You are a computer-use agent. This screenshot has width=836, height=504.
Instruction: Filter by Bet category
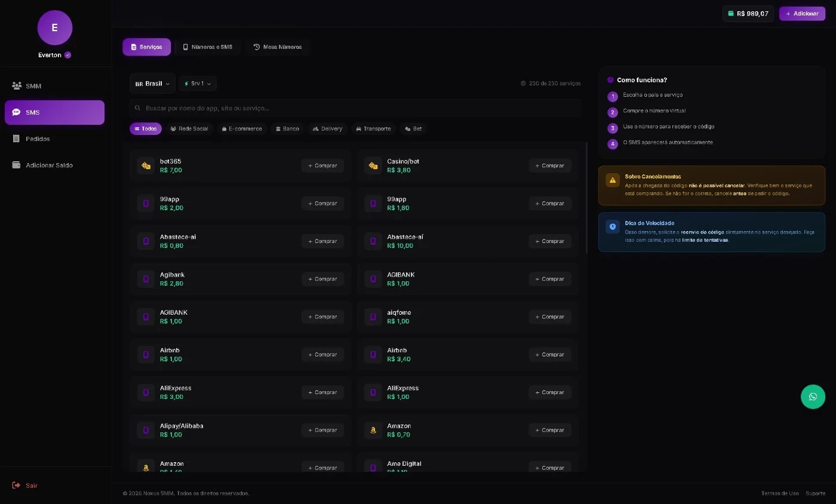tap(413, 129)
